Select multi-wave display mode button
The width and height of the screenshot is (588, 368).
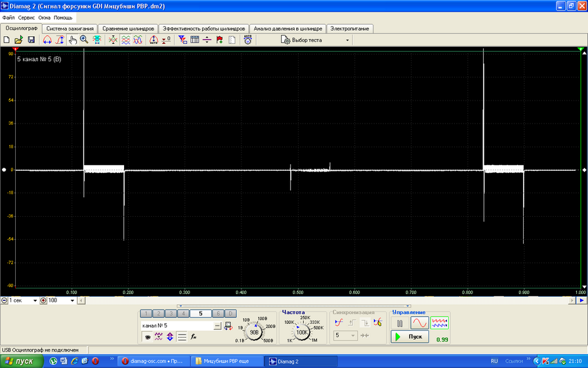tap(440, 323)
